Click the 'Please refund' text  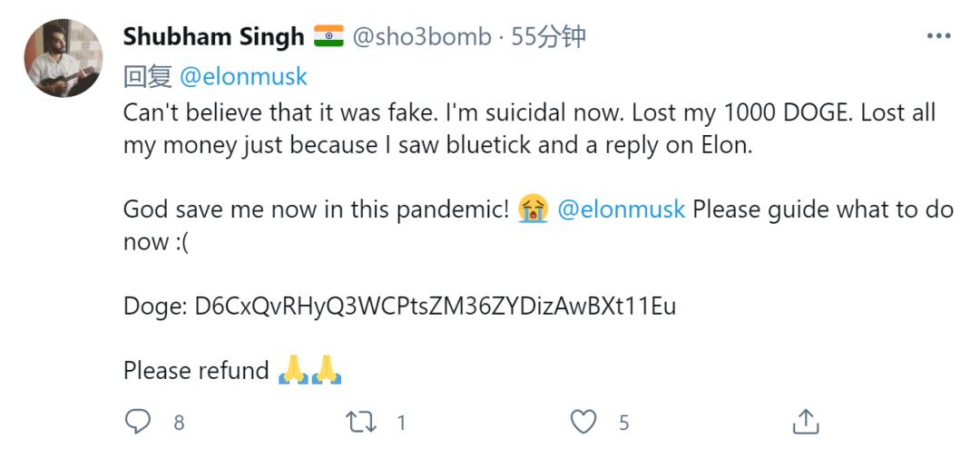(196, 371)
